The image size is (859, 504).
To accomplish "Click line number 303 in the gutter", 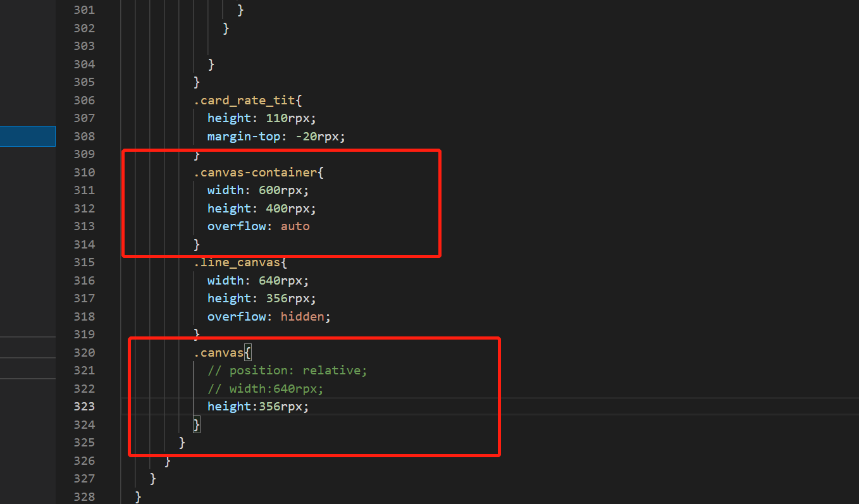I will point(84,46).
